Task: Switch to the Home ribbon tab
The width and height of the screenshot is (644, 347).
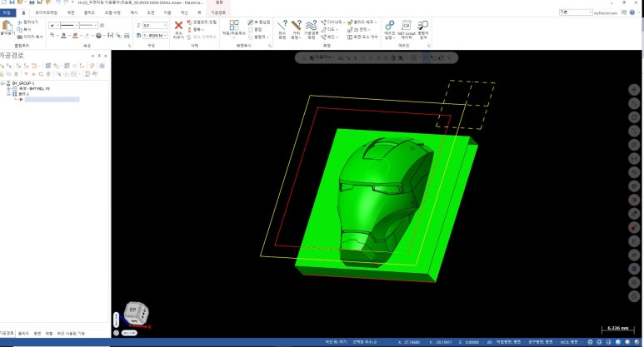Action: tap(23, 12)
